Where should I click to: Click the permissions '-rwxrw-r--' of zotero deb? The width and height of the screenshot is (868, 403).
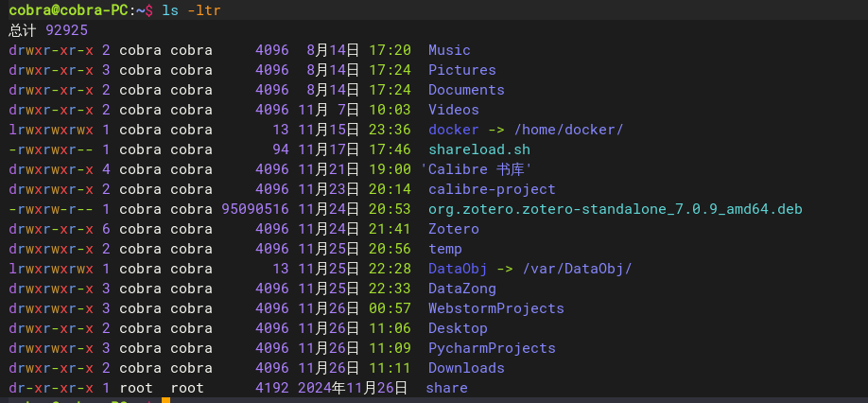click(51, 209)
